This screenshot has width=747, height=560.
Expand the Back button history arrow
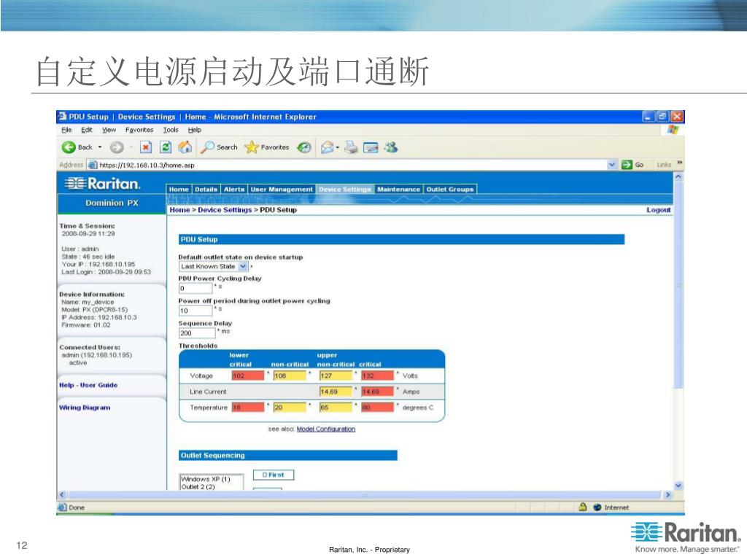coord(100,147)
